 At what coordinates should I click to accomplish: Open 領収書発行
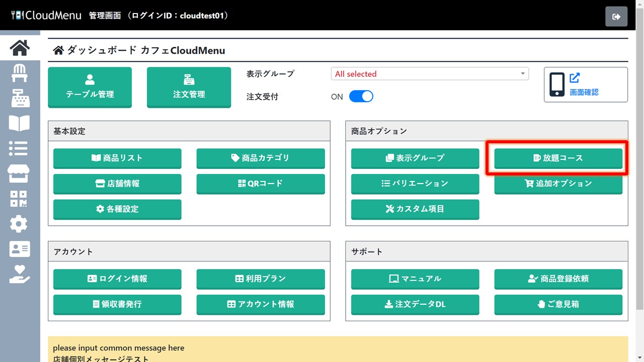[x=117, y=304]
